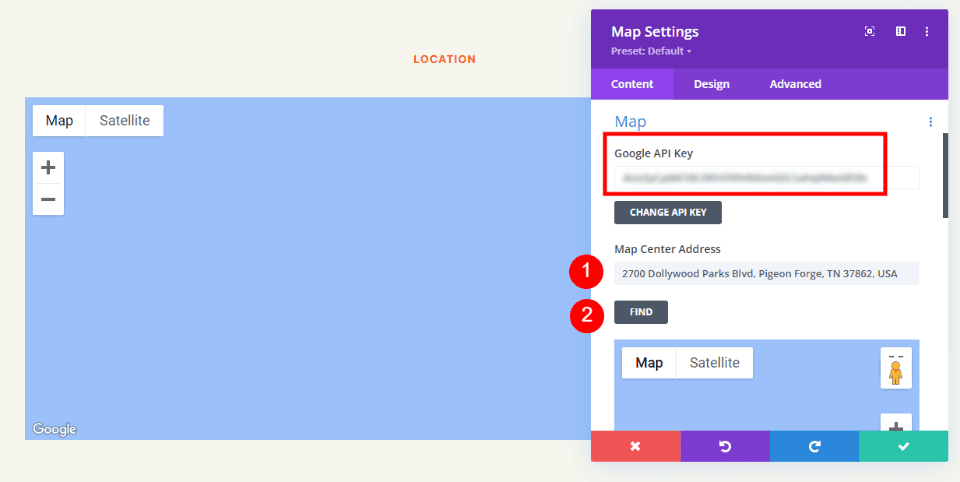Screen dimensions: 960x482
Task: Switch the preview map to Satellite
Action: pos(714,363)
